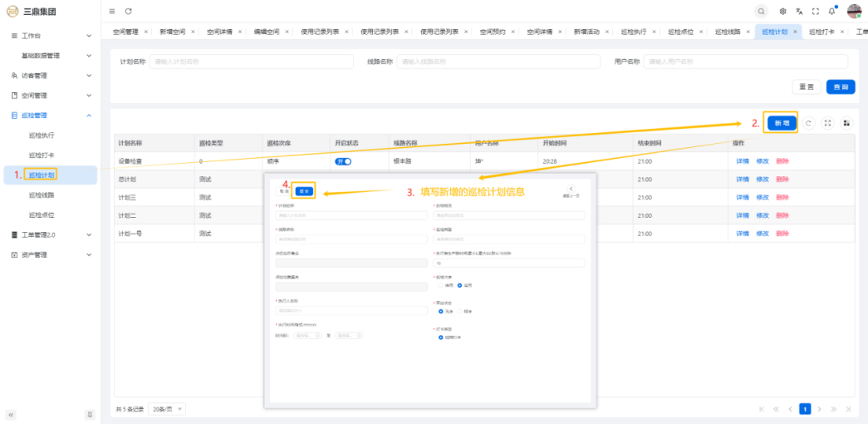The width and height of the screenshot is (868, 424).
Task: Toggle the 开启状态 switch for 设备检查
Action: tap(343, 162)
